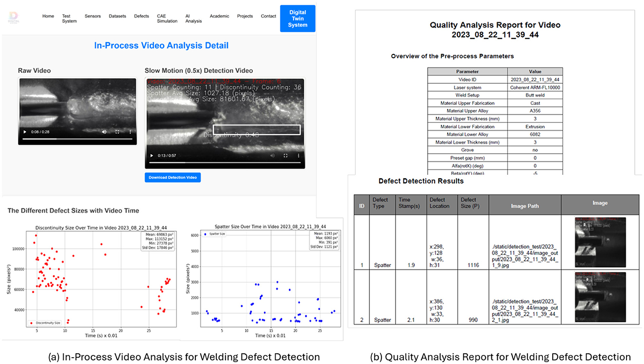Open the CAE Simulation menu link
Screen dimensions: 644x364
tap(167, 18)
